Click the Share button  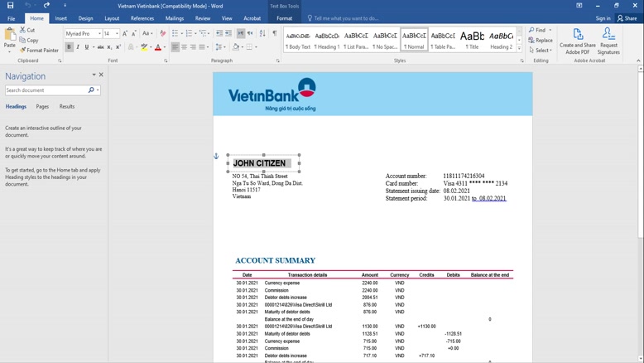(x=627, y=18)
